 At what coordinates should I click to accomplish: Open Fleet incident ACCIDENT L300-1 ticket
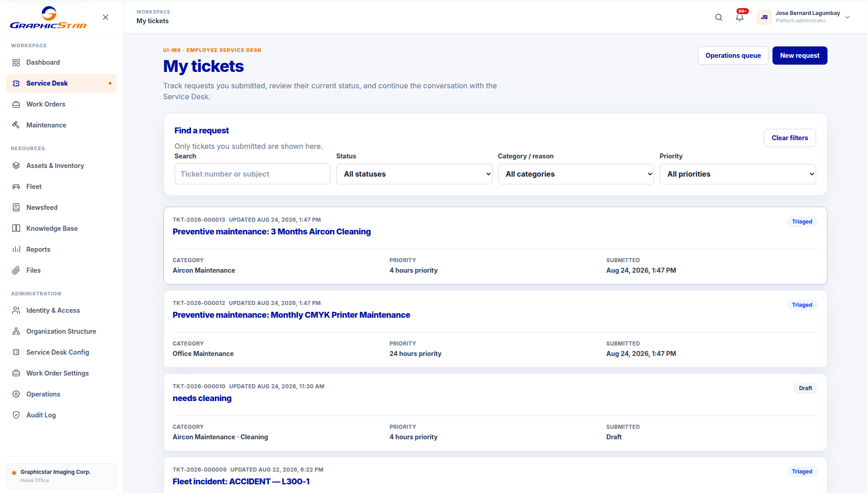point(241,482)
